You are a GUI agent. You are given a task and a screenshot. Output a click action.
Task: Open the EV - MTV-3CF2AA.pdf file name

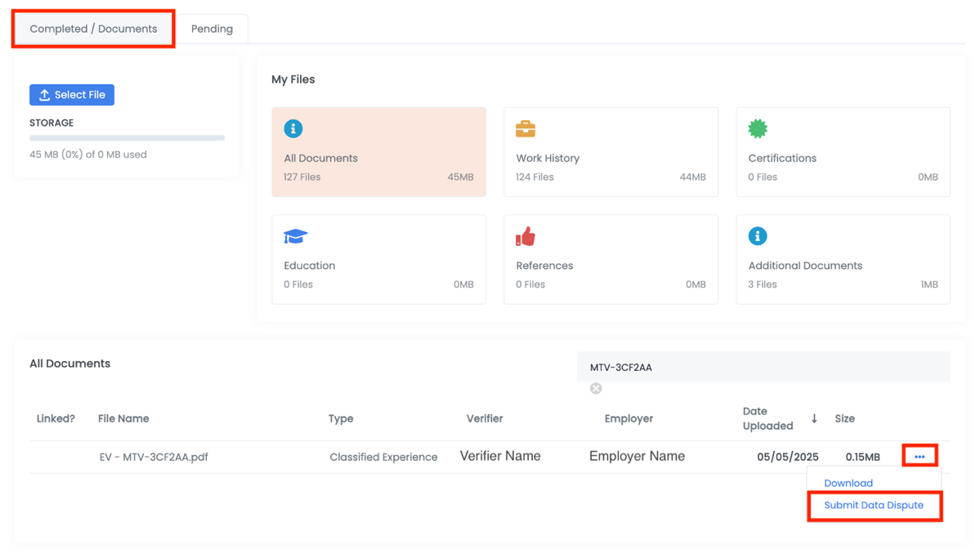click(154, 457)
